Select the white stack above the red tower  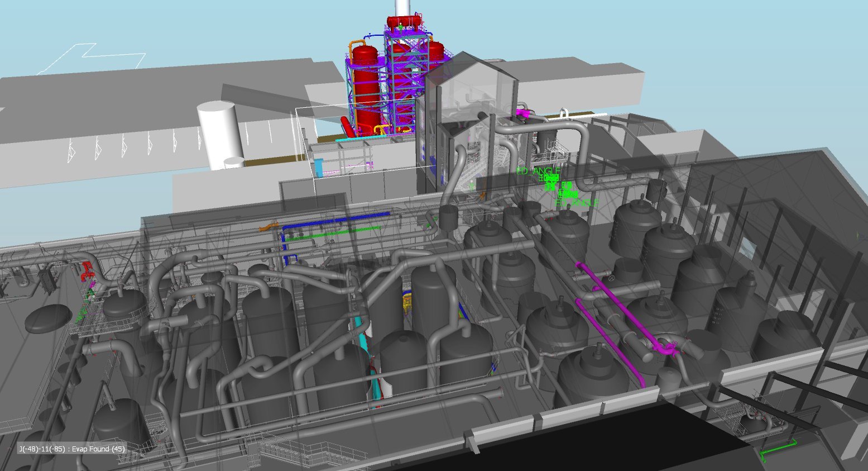tap(401, 7)
